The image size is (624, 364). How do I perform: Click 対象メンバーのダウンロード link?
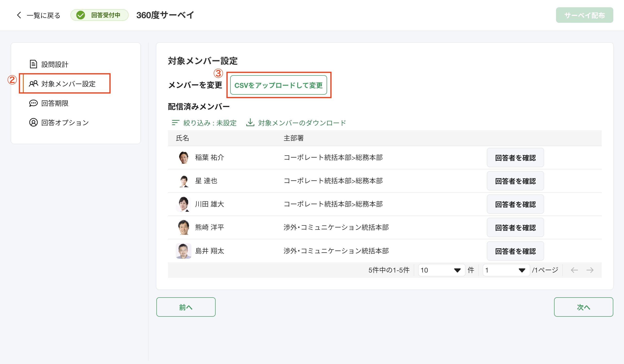click(302, 123)
